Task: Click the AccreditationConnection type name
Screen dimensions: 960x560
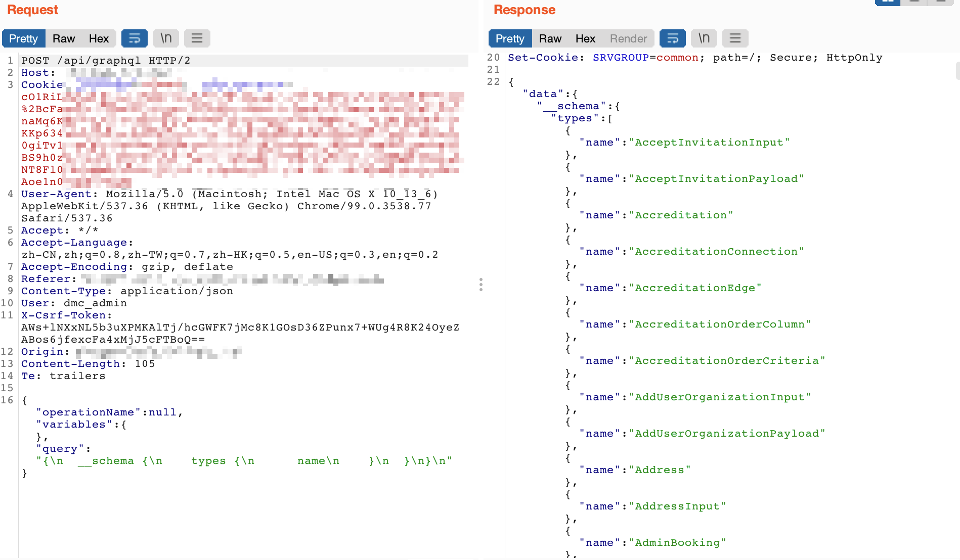Action: tap(716, 252)
